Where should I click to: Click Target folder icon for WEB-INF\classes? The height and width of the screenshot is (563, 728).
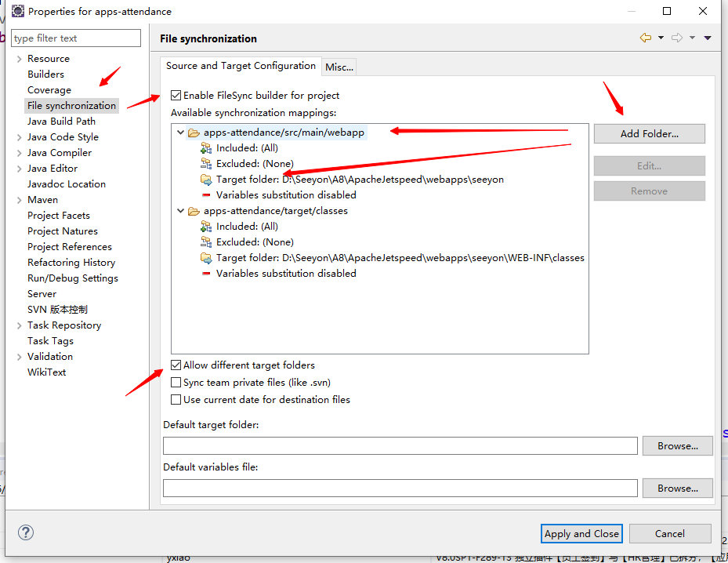[206, 258]
